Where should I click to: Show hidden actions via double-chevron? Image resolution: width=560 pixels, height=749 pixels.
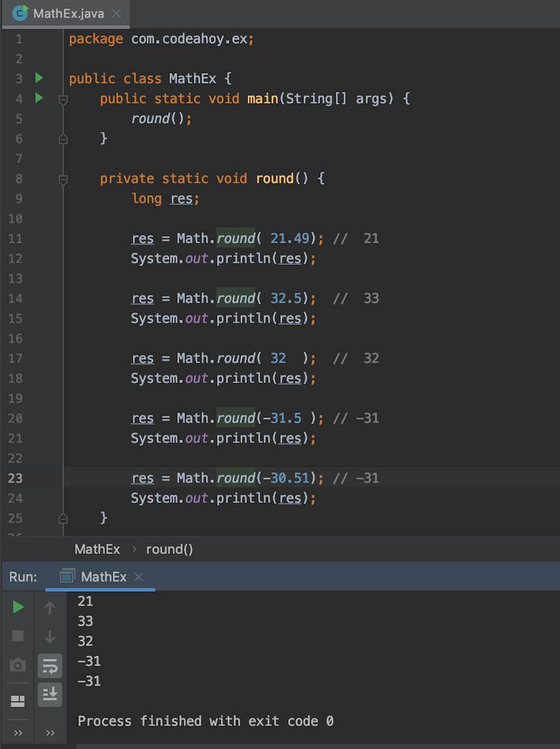tap(18, 732)
